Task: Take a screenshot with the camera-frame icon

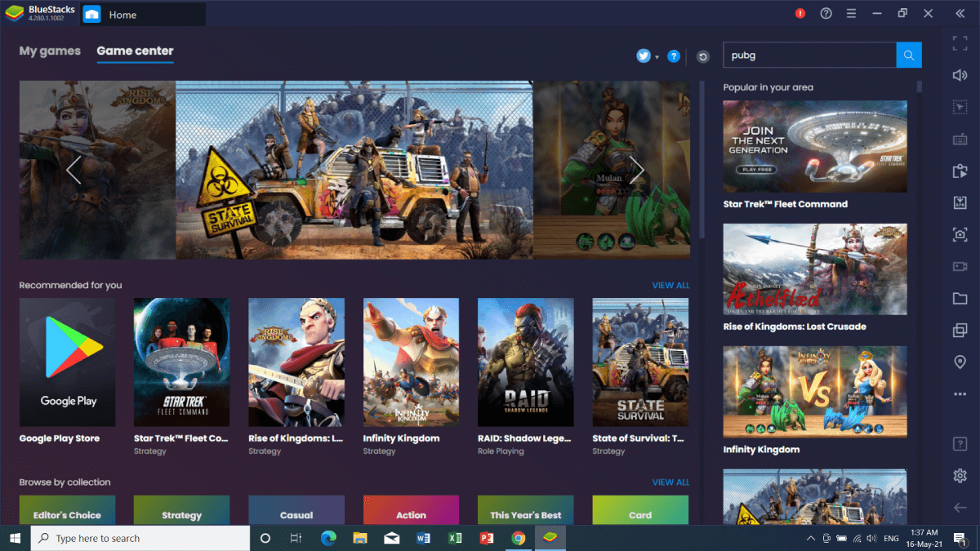Action: [960, 234]
